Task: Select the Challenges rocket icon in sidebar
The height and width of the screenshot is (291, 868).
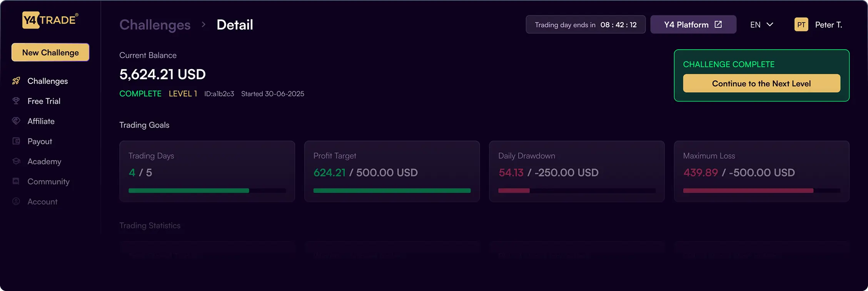Action: (16, 81)
